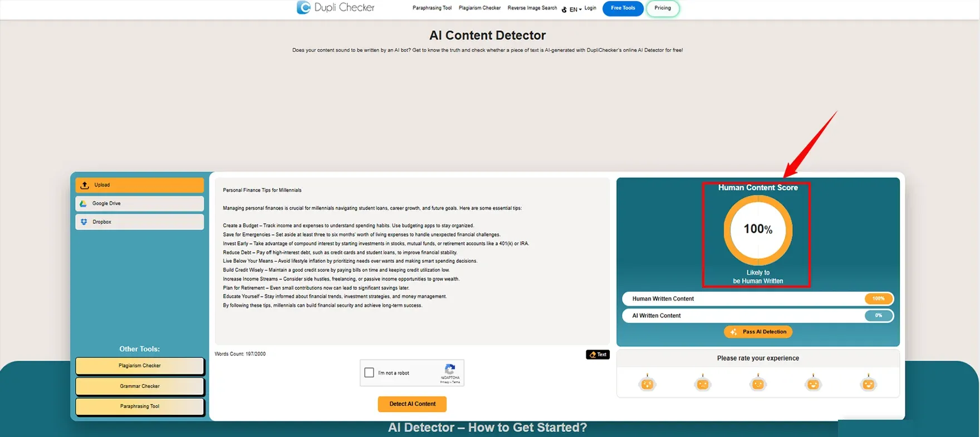Click the 'Reduce Debt' line
The image size is (980, 437).
[340, 253]
